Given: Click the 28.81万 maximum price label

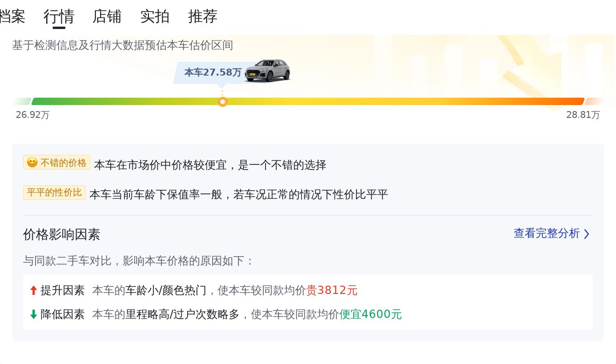Looking at the screenshot, I should click(x=583, y=115).
